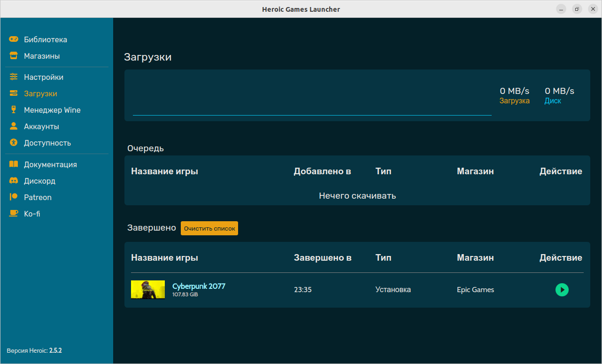This screenshot has height=364, width=602.
Task: Click the Добавлено в column header
Action: pyautogui.click(x=322, y=171)
